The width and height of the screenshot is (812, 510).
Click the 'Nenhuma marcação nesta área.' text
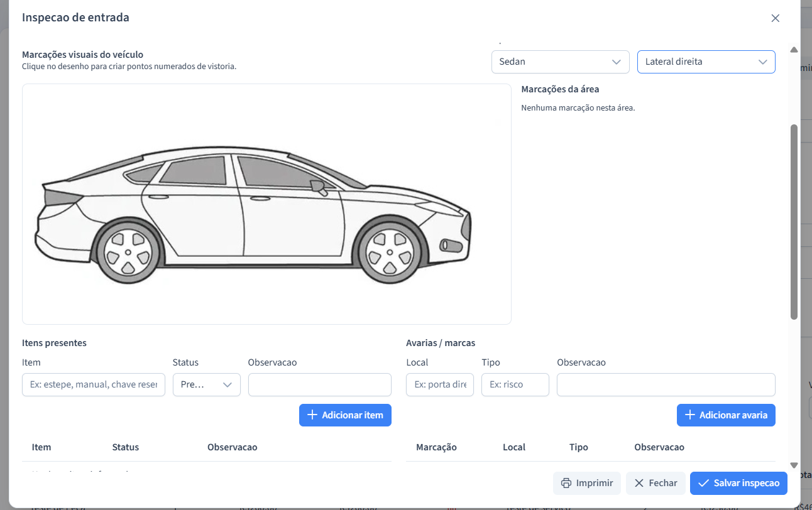(x=578, y=108)
